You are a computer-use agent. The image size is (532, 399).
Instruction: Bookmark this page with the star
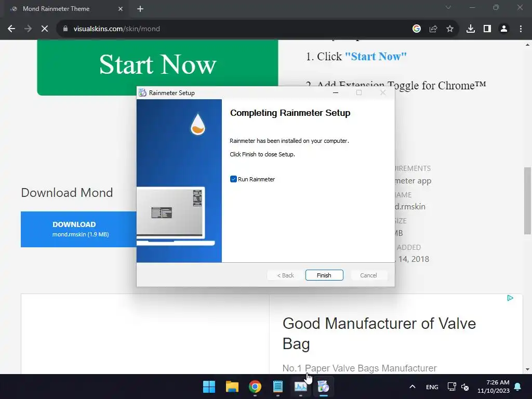click(x=450, y=29)
